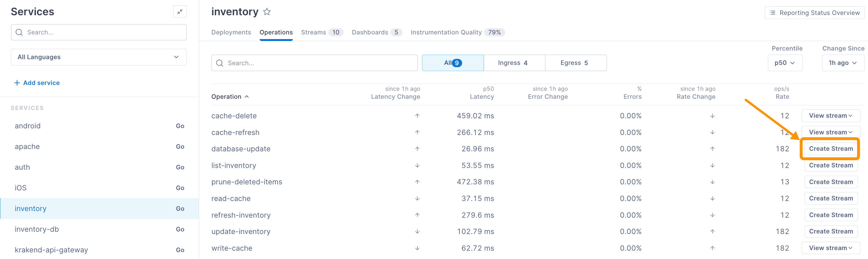Open the View stream dropdown for cache-refresh
The height and width of the screenshot is (259, 868).
pos(830,132)
